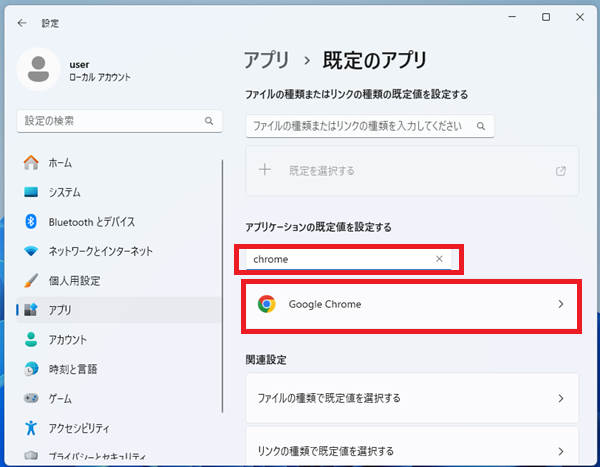This screenshot has height=467, width=600.
Task: Select アプリ in the sidebar
Action: point(119,310)
